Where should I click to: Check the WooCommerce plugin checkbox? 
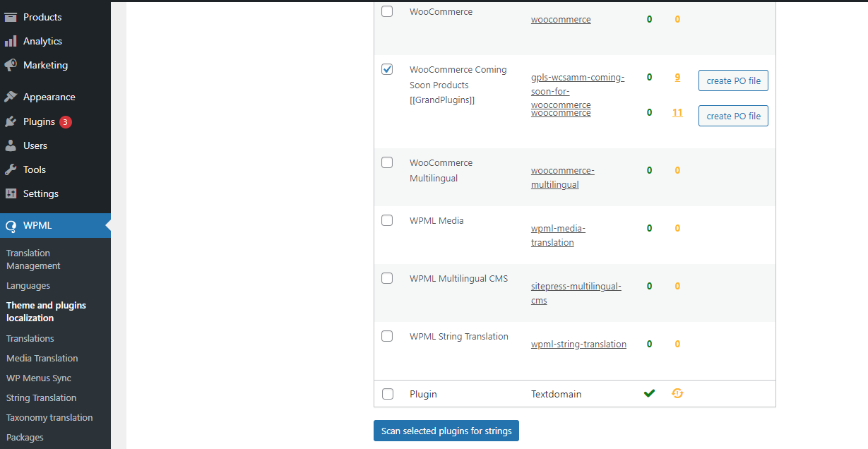tap(387, 11)
